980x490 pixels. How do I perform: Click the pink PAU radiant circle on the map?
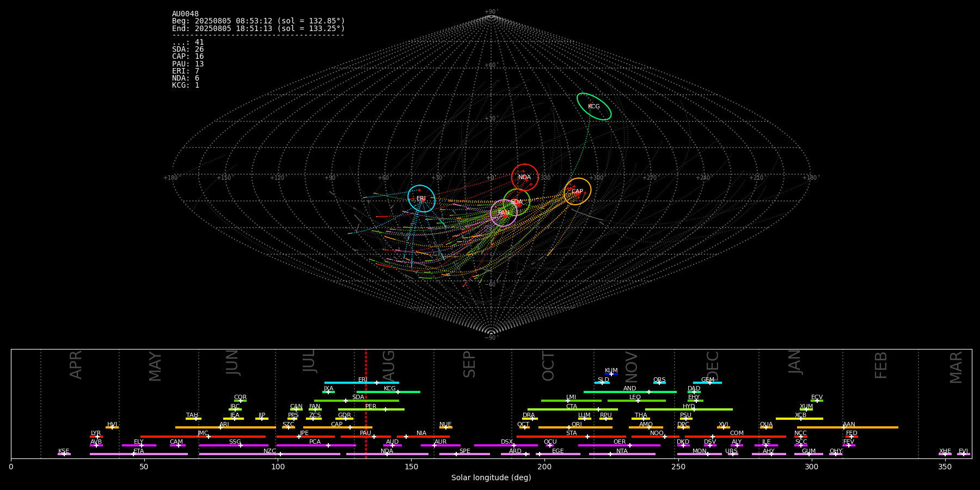[x=504, y=213]
